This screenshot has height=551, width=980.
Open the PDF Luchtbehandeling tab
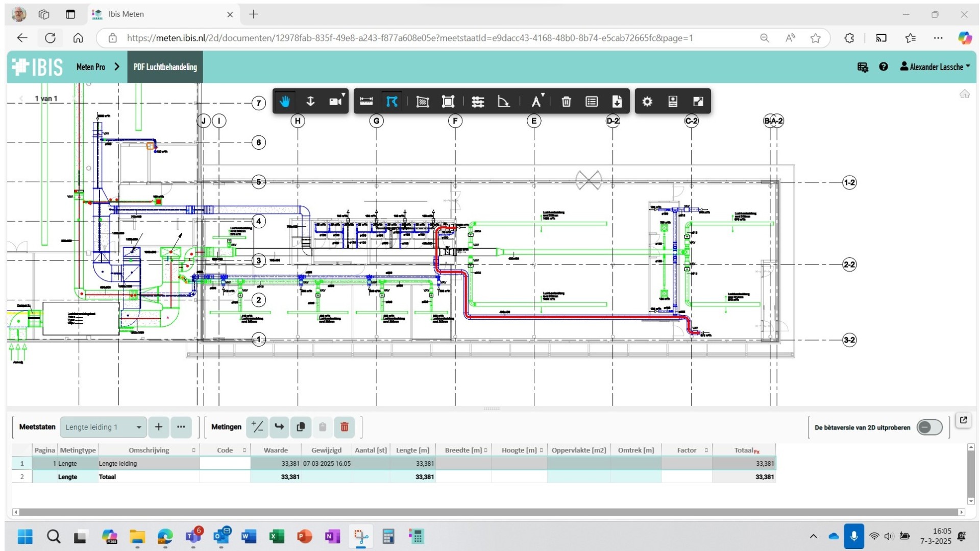pos(165,67)
